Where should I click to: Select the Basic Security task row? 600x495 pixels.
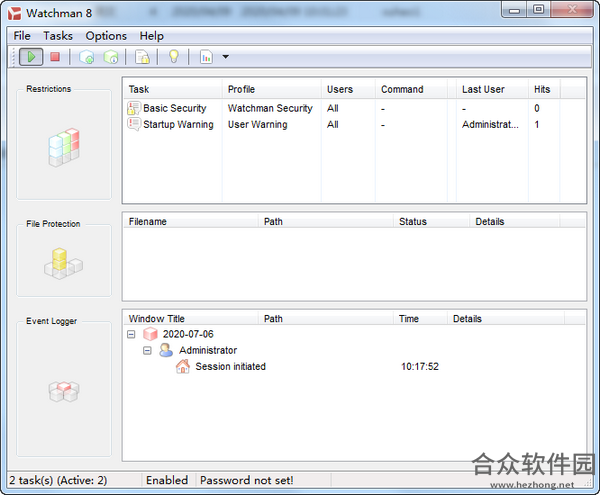pyautogui.click(x=354, y=108)
